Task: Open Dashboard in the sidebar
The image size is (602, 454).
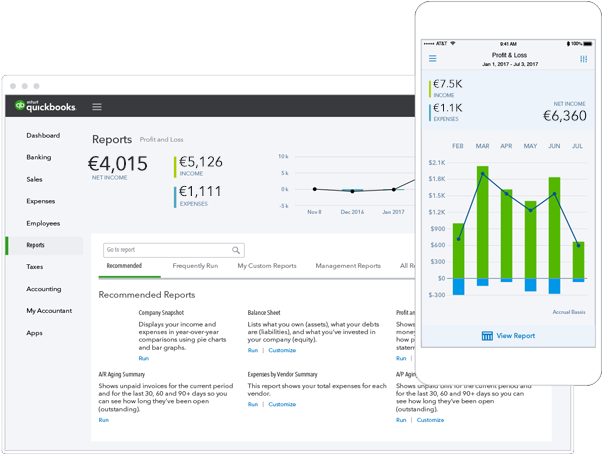Action: (43, 135)
